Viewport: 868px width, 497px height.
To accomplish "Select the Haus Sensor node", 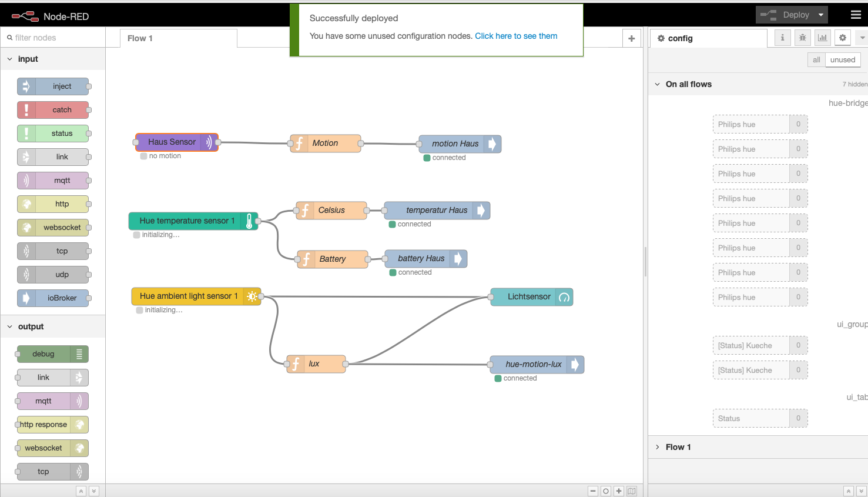I will pyautogui.click(x=177, y=142).
